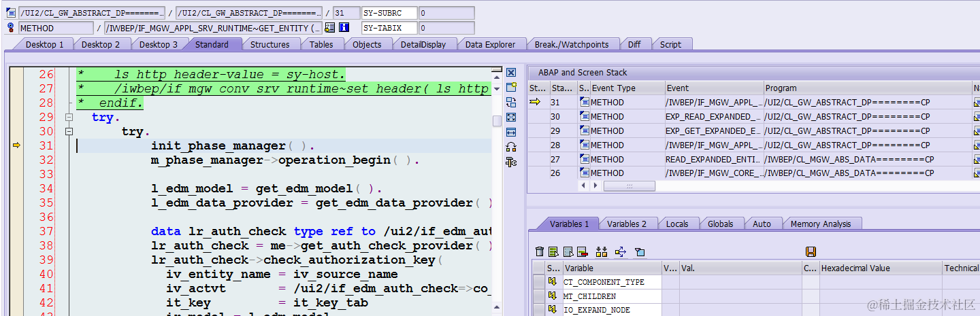
Task: Switch to the Auto tab
Action: tap(762, 224)
